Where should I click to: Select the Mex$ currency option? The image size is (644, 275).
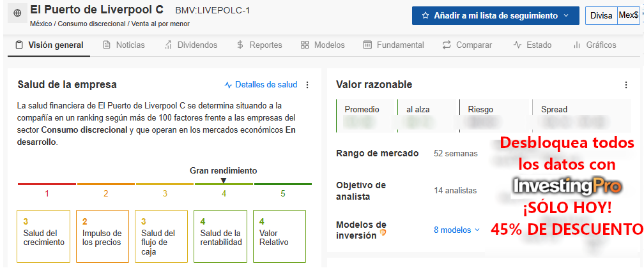tap(629, 15)
